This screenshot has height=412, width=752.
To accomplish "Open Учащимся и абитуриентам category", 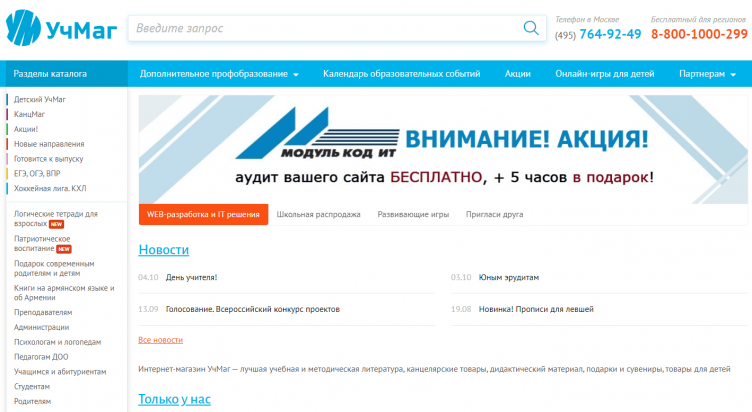I will (x=60, y=372).
